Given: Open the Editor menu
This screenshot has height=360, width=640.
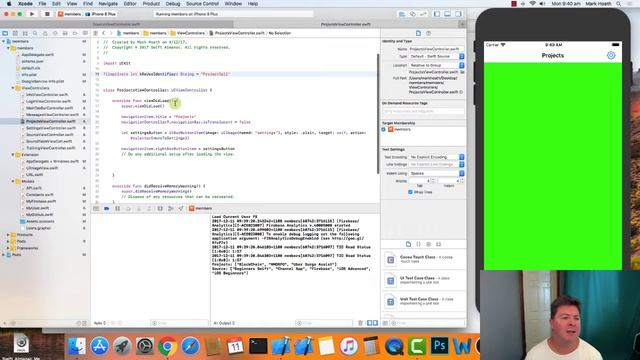Looking at the screenshot, I should (x=130, y=4).
